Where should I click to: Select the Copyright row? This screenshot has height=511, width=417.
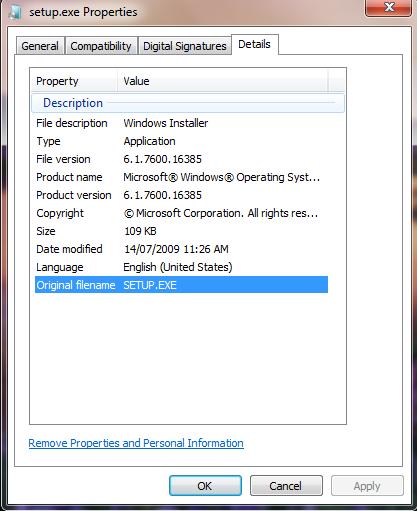tap(181, 213)
